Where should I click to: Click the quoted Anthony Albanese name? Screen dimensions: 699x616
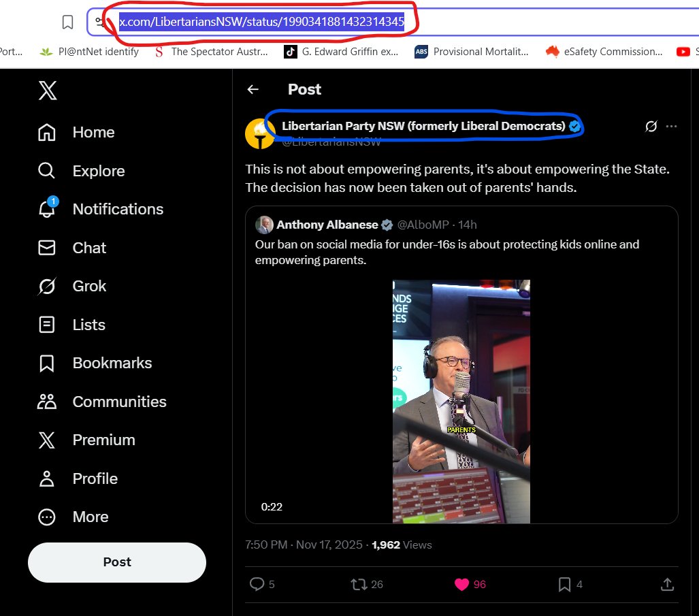[327, 225]
